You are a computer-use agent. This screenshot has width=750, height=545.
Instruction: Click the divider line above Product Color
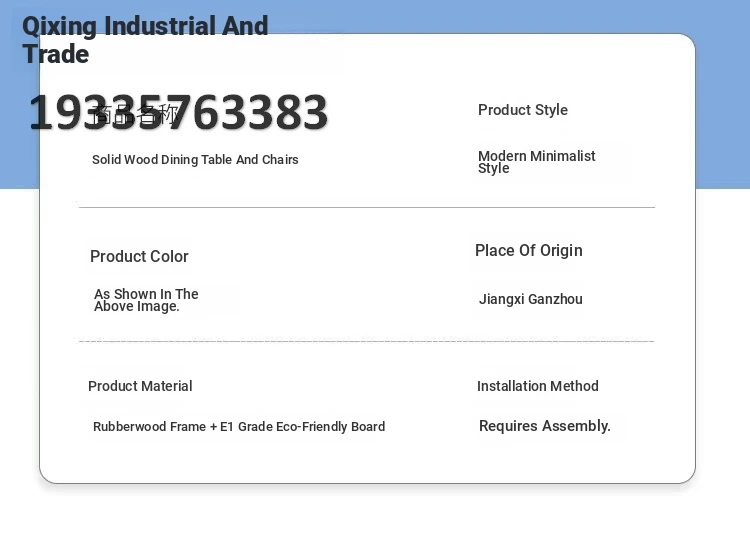366,207
